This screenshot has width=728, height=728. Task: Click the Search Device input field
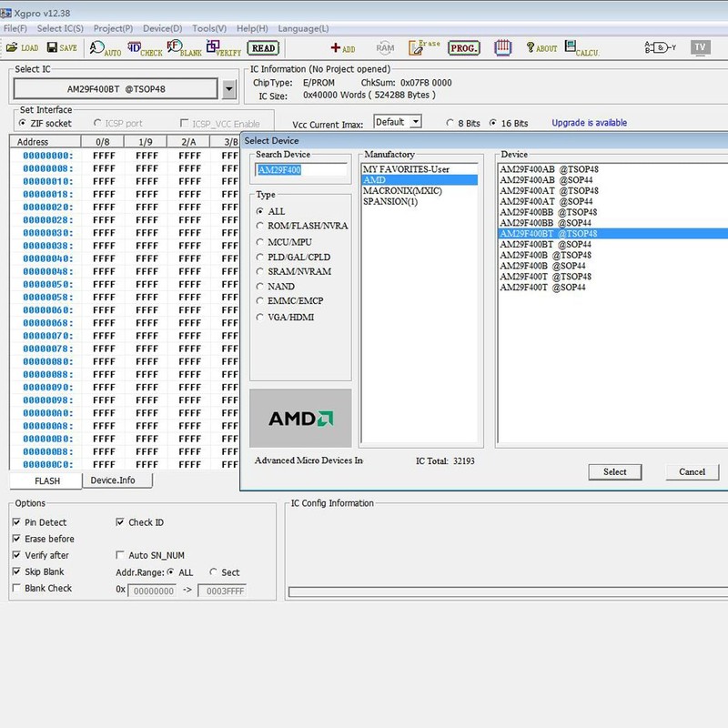coord(300,170)
